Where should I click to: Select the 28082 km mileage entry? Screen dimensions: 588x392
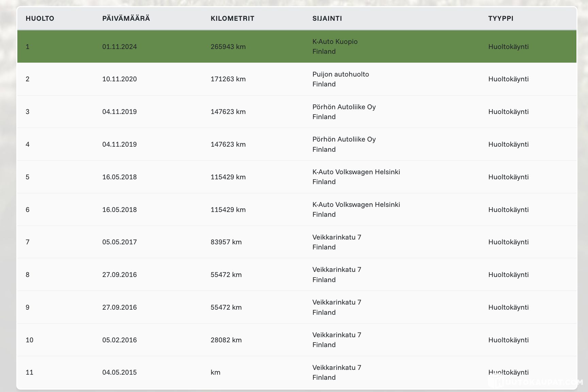point(226,340)
